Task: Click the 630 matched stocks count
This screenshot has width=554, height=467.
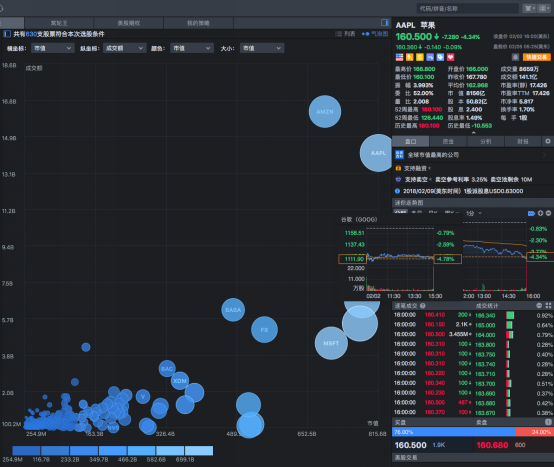Action: (31, 34)
